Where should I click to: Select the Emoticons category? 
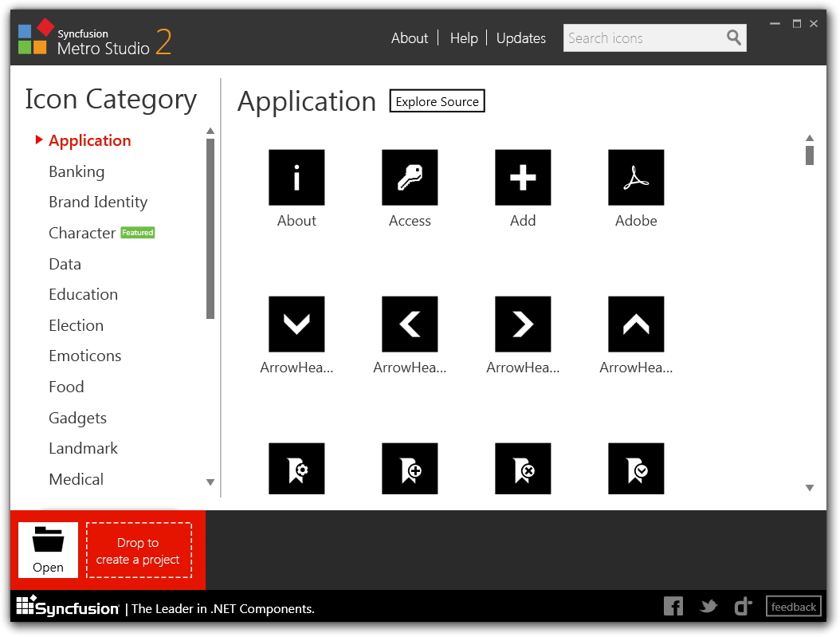[x=84, y=356]
